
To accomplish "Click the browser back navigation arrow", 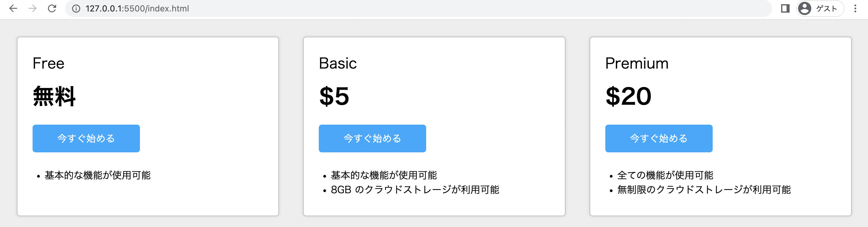I will coord(13,8).
